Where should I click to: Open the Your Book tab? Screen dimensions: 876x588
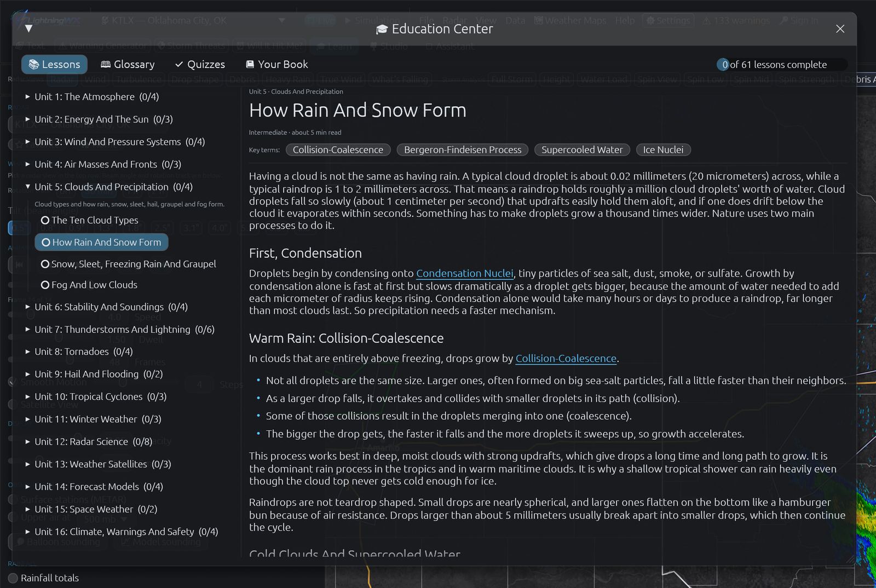click(x=277, y=64)
